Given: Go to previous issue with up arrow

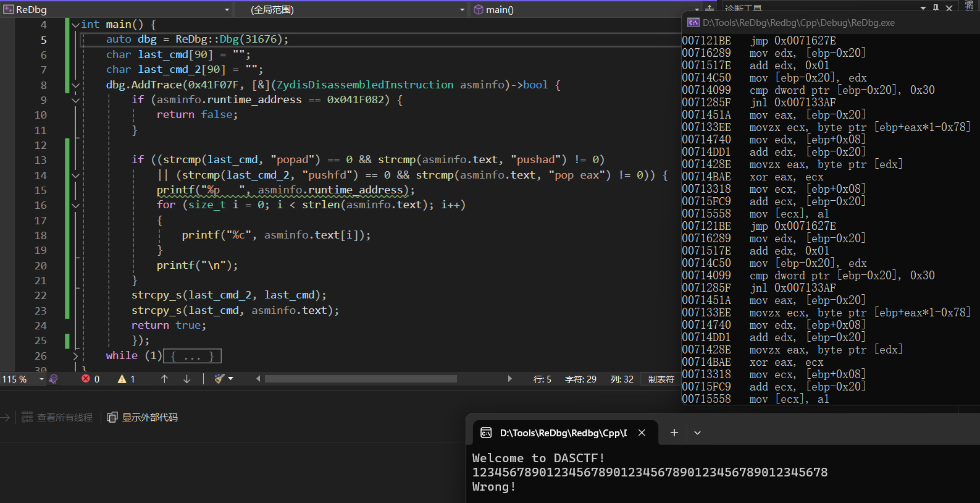Looking at the screenshot, I should click(x=164, y=379).
